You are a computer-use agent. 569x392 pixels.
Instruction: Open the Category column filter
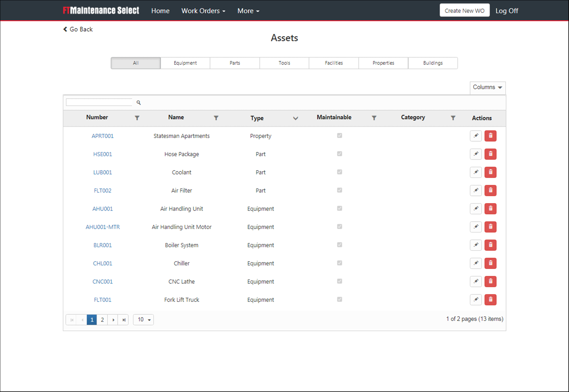453,118
